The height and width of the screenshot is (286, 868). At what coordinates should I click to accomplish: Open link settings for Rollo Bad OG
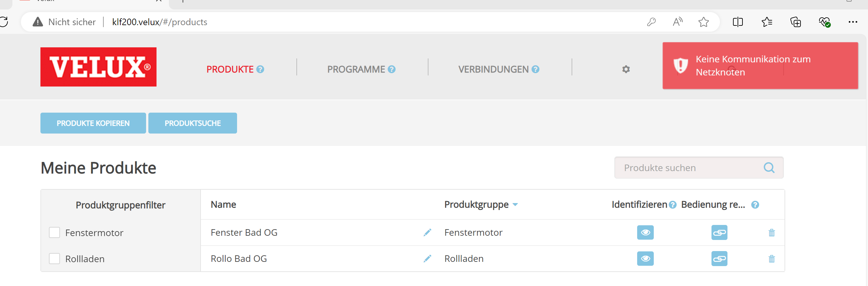[719, 259]
